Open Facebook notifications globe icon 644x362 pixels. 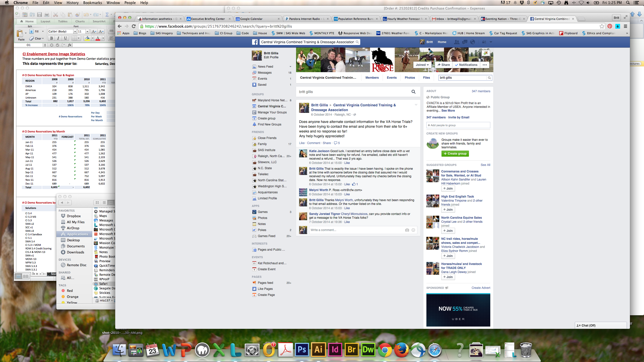click(473, 42)
